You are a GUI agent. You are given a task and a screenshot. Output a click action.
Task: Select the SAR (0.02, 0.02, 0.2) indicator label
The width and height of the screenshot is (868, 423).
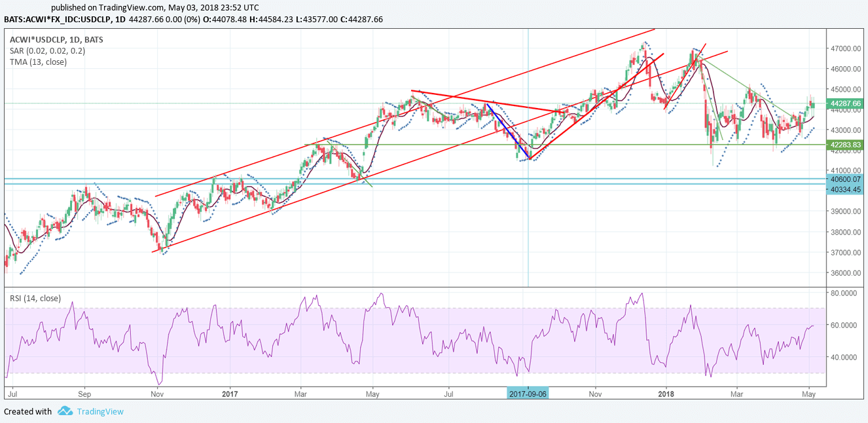(47, 50)
